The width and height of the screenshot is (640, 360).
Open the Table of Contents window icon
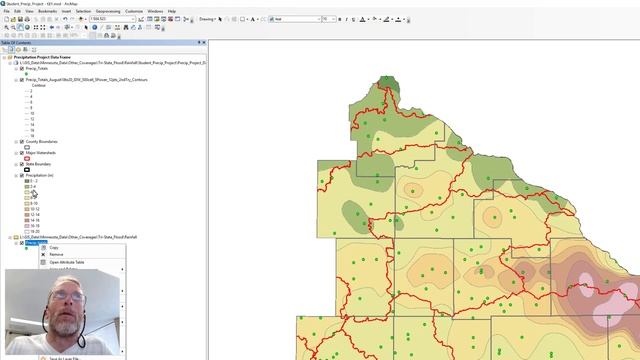(150, 19)
